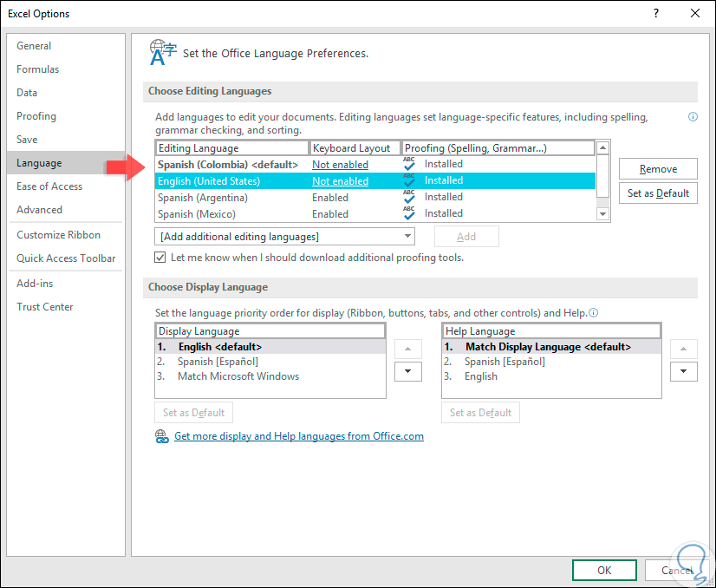The image size is (716, 588).
Task: Click the 'Editing Language' column header
Action: pyautogui.click(x=232, y=148)
